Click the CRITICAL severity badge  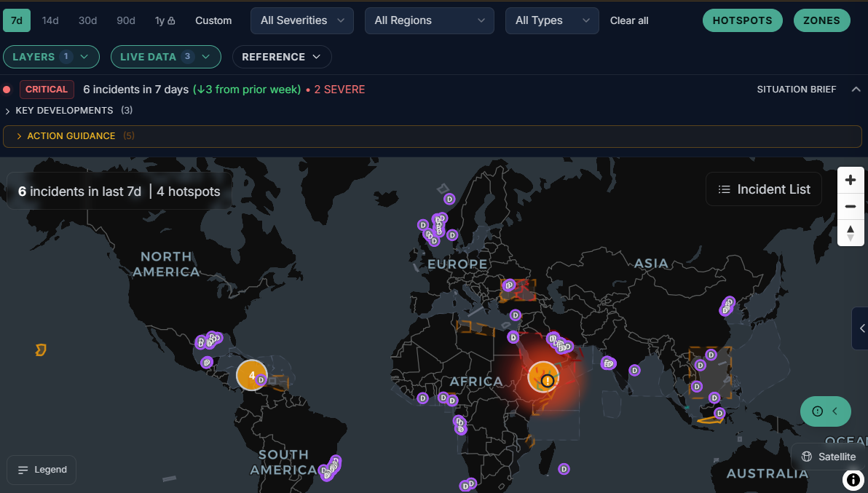47,89
